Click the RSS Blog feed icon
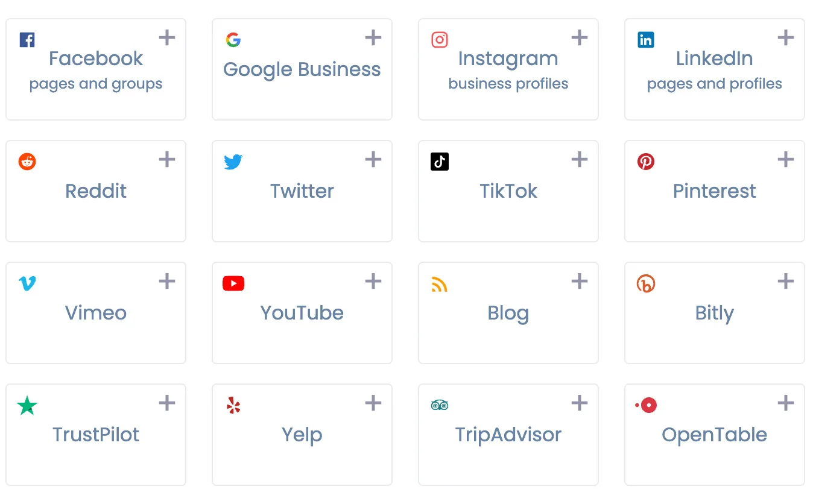The height and width of the screenshot is (504, 813). pyautogui.click(x=440, y=283)
